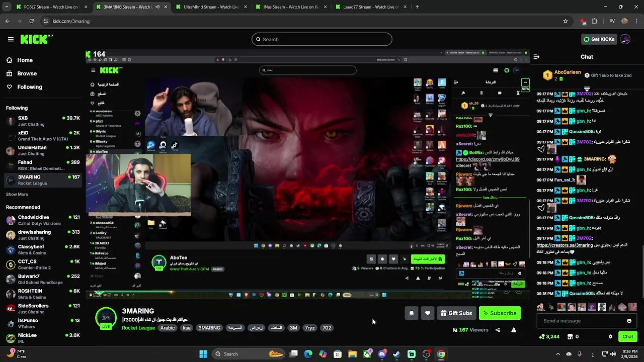The image size is (644, 362).
Task: Open Chrome tab search dropdown
Action: coord(7,7)
